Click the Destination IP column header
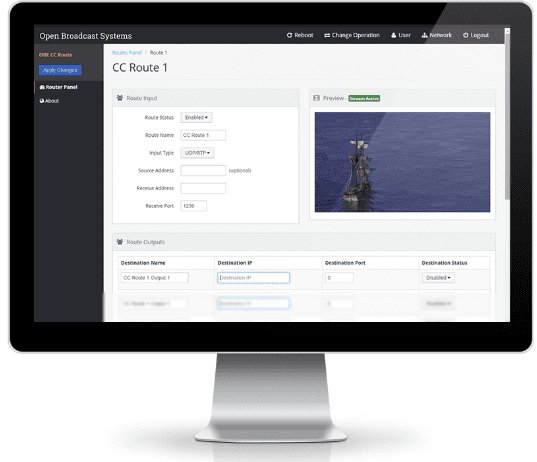The image size is (537, 462). (x=235, y=263)
